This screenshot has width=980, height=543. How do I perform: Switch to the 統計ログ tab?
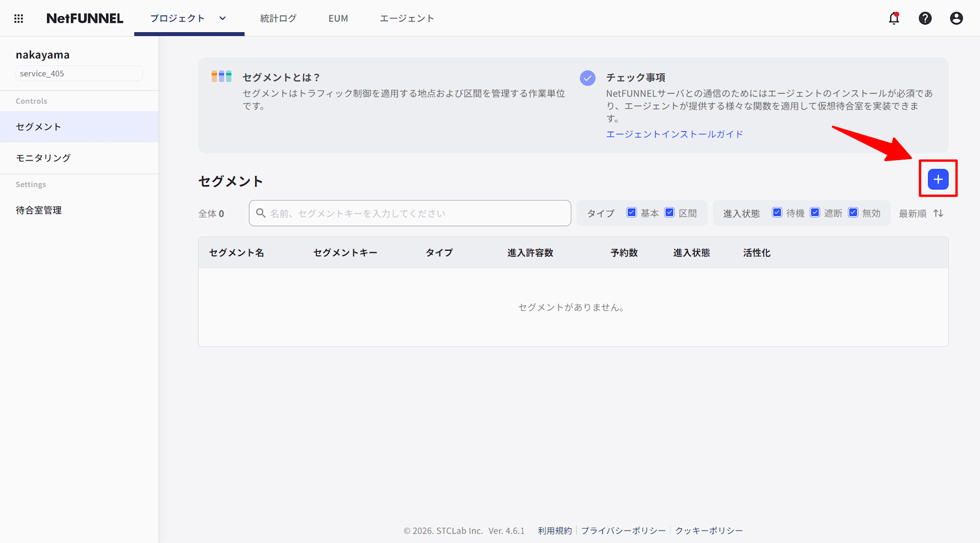tap(278, 19)
